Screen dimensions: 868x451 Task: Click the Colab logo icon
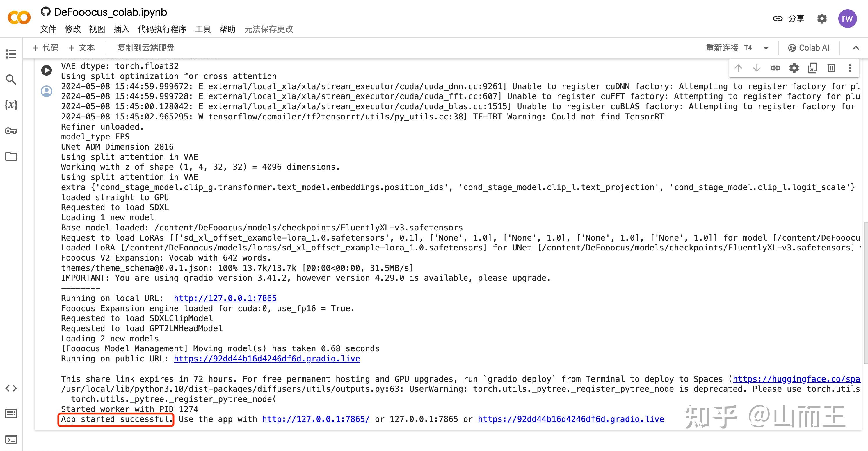(x=19, y=17)
